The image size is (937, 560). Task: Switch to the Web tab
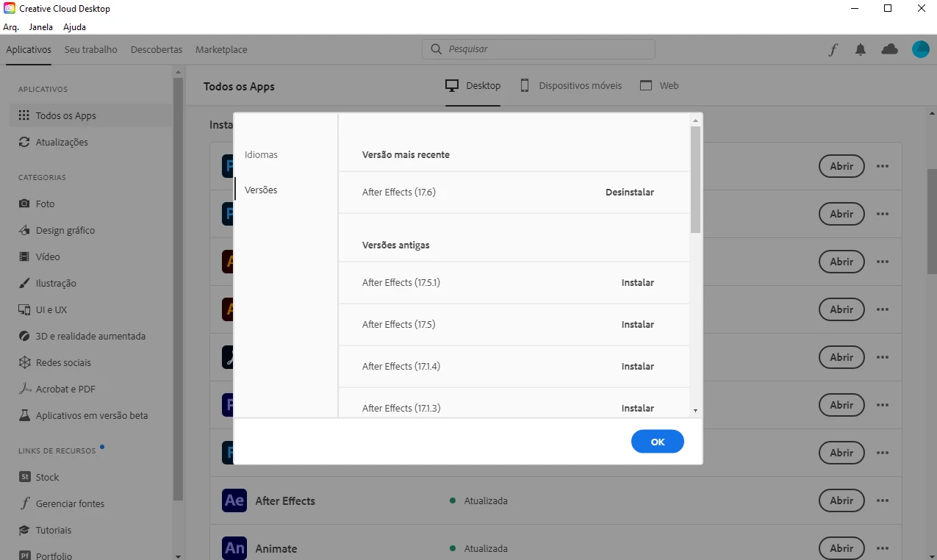point(659,86)
